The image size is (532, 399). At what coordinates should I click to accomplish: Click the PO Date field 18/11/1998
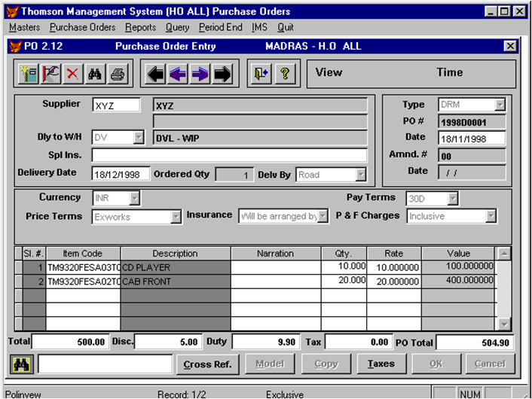[x=472, y=139]
